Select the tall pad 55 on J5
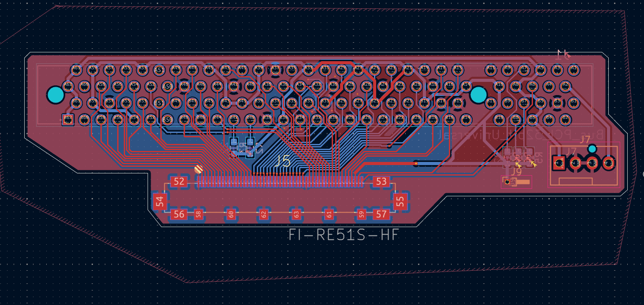644x305 pixels. pyautogui.click(x=400, y=202)
